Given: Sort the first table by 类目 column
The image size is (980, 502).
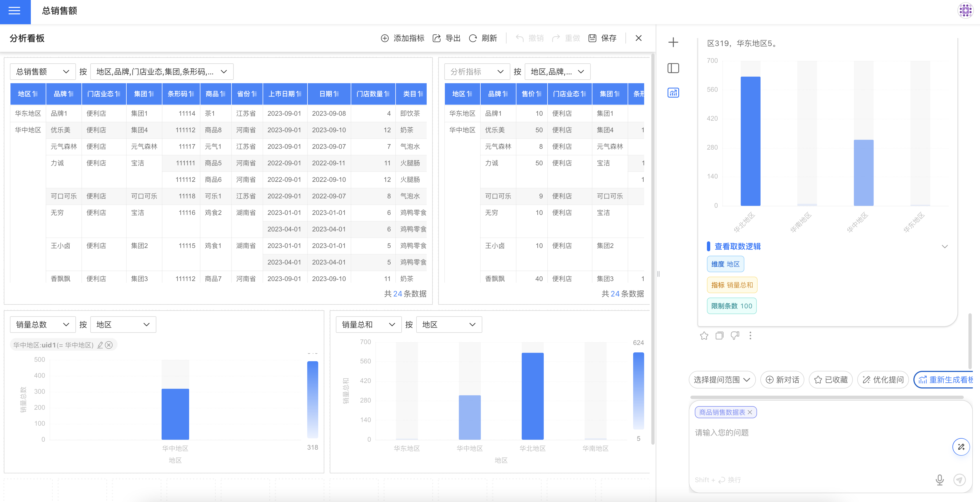Looking at the screenshot, I should [x=420, y=94].
